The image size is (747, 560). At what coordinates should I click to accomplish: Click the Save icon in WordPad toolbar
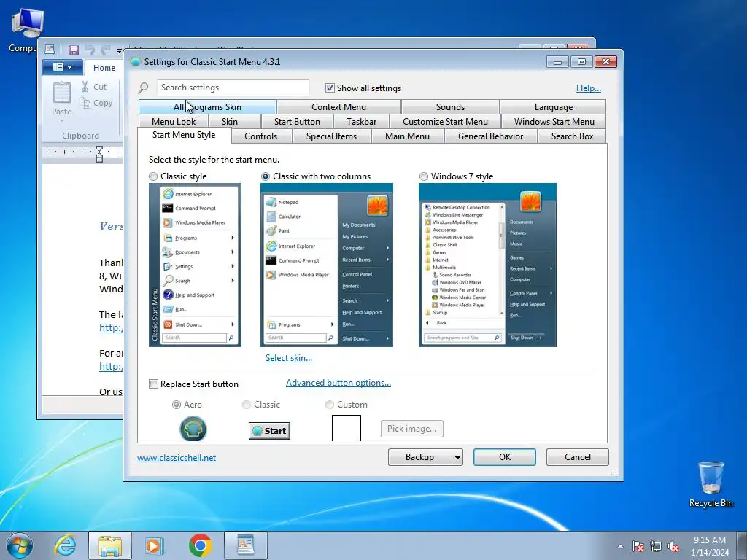pyautogui.click(x=73, y=50)
